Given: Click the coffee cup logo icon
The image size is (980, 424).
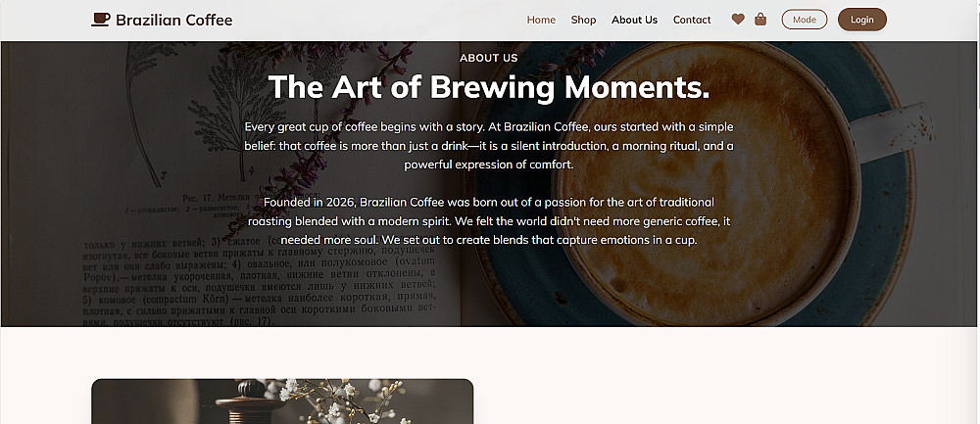Looking at the screenshot, I should pyautogui.click(x=100, y=20).
